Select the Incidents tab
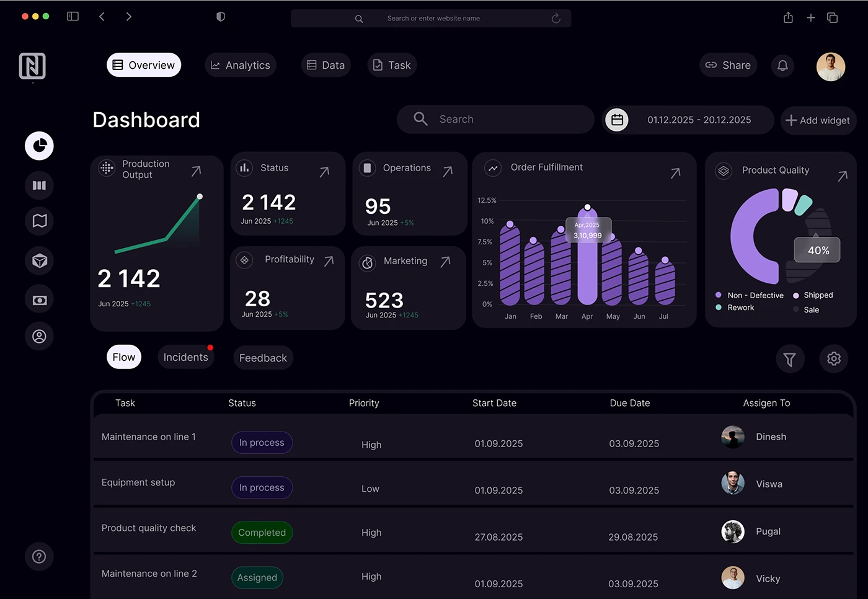This screenshot has width=868, height=599. click(185, 357)
